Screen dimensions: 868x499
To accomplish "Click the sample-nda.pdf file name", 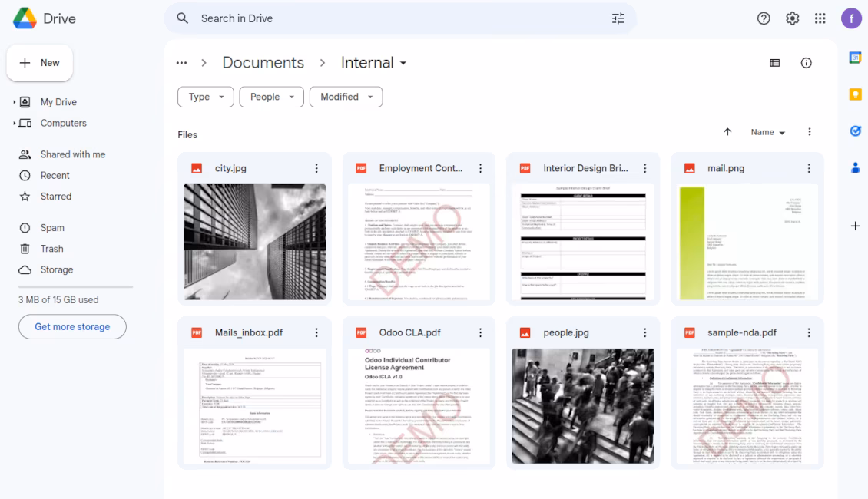I will click(x=742, y=333).
